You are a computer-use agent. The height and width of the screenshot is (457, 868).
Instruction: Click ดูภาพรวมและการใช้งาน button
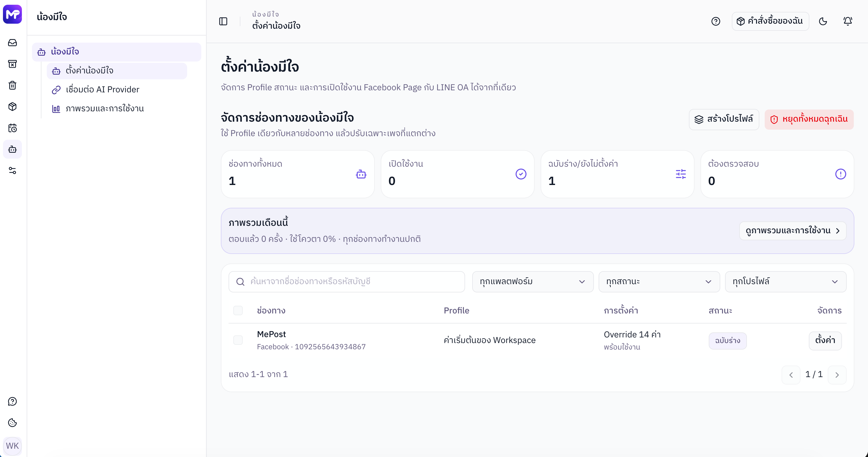pyautogui.click(x=793, y=231)
